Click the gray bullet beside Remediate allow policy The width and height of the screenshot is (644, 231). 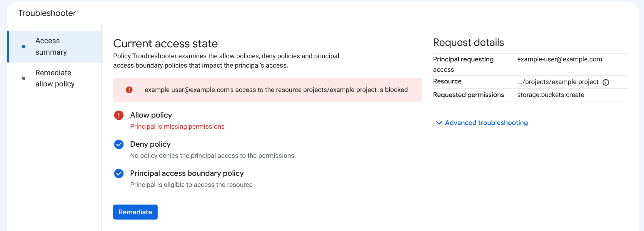pos(24,78)
